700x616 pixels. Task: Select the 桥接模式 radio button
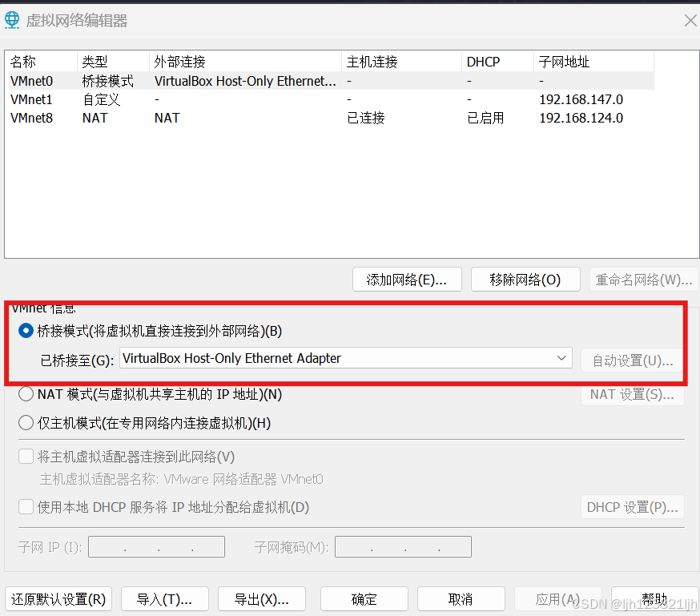coord(26,331)
